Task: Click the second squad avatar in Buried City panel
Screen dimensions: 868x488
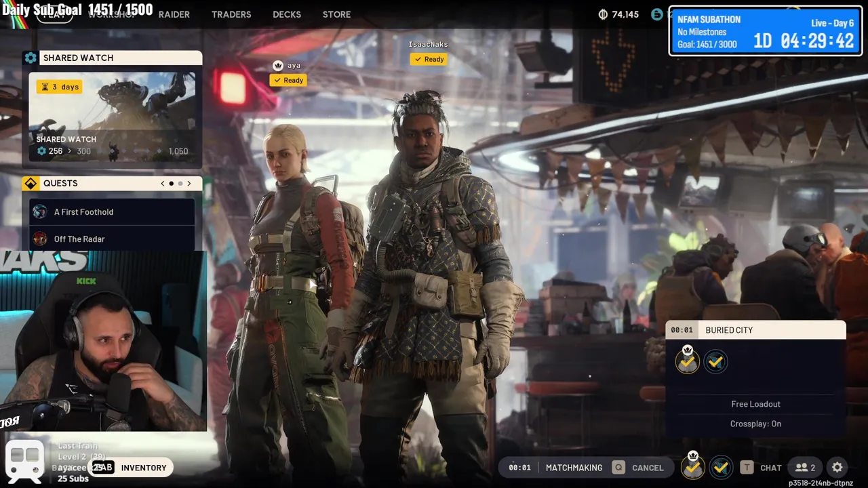Action: pos(715,362)
